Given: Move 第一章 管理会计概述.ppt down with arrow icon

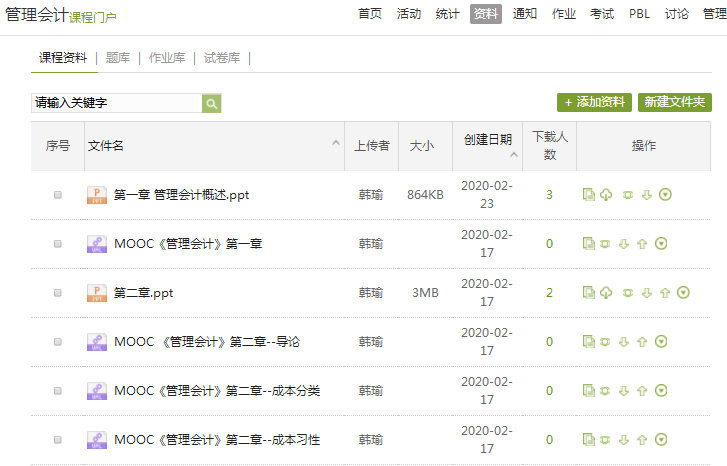Looking at the screenshot, I should tap(646, 194).
